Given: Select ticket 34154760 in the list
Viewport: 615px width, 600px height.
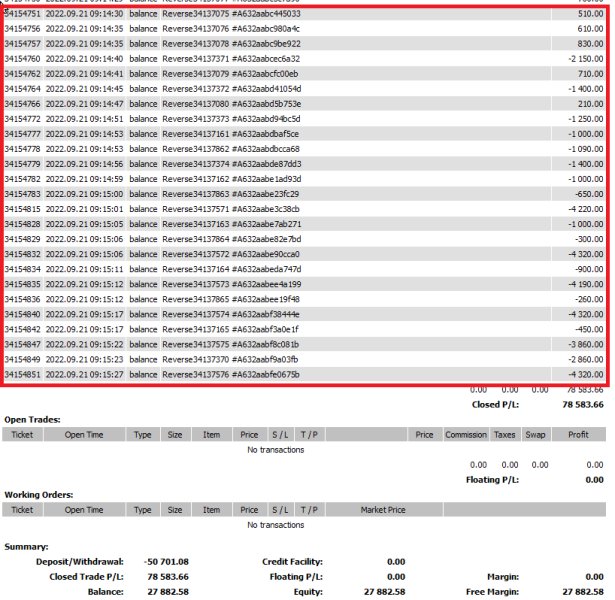Looking at the screenshot, I should (22, 59).
